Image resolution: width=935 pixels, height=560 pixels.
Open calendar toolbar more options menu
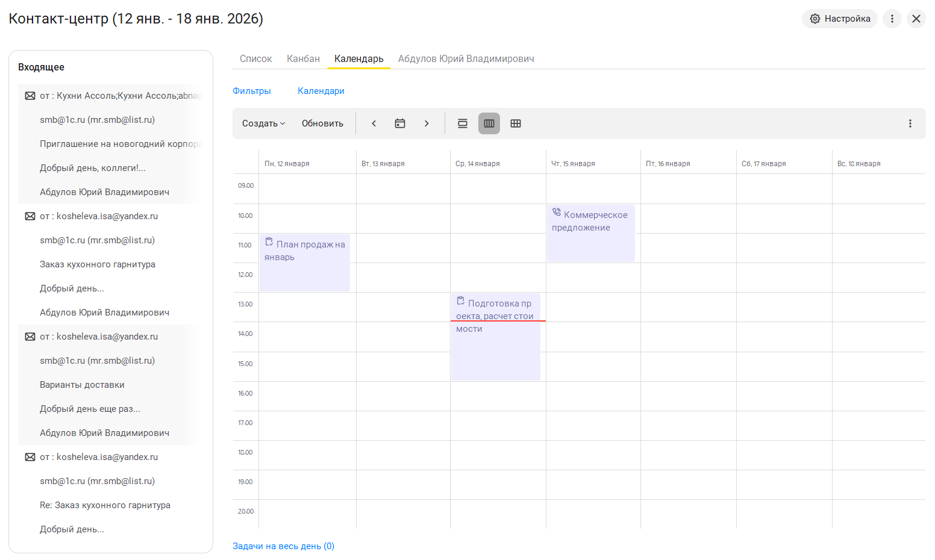(x=910, y=123)
